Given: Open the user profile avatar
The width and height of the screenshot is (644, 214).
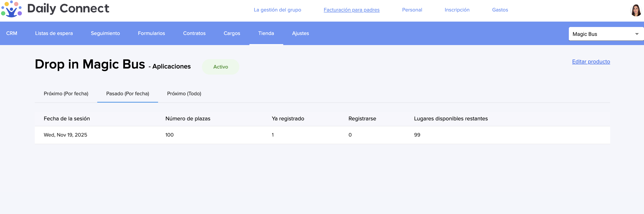Looking at the screenshot, I should click(636, 11).
